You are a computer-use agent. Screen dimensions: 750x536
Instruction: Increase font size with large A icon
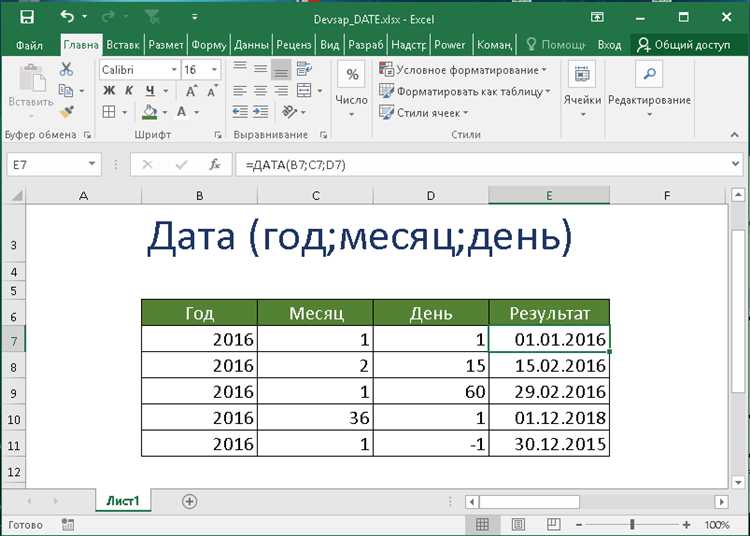coord(190,91)
